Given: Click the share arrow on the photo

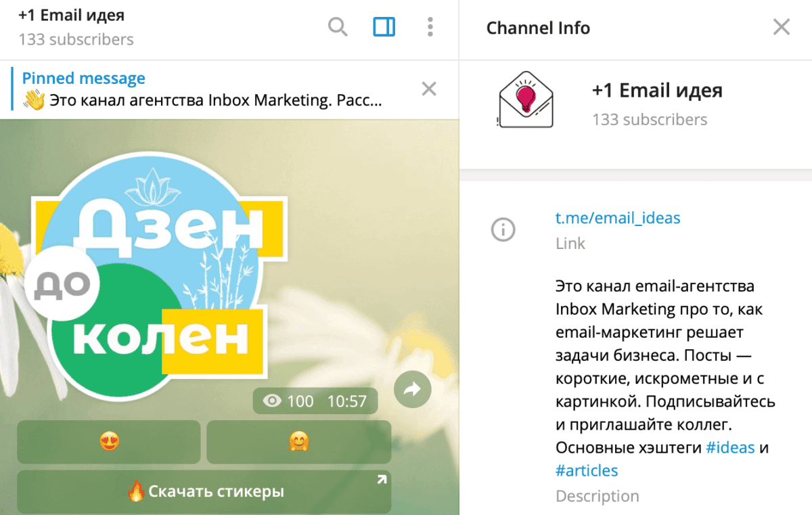Looking at the screenshot, I should click(x=413, y=389).
